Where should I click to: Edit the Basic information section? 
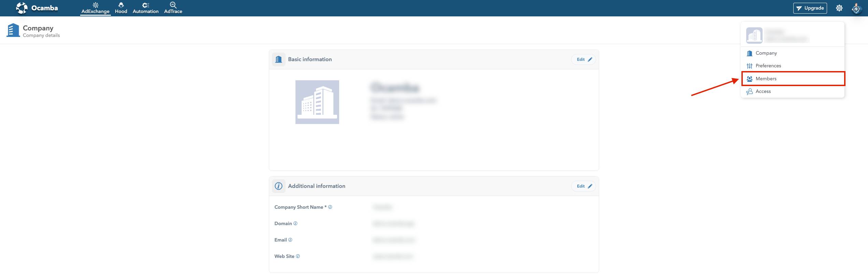pyautogui.click(x=583, y=59)
